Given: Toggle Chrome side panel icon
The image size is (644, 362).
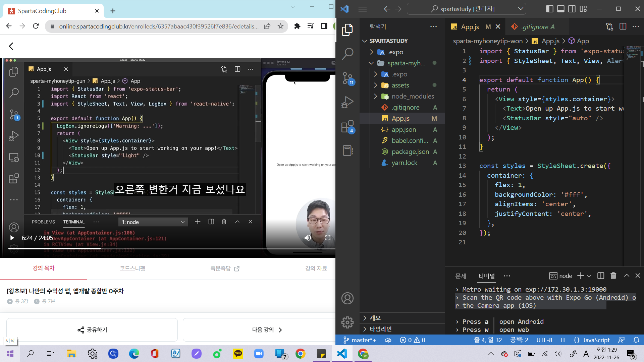Looking at the screenshot, I should pos(324,26).
